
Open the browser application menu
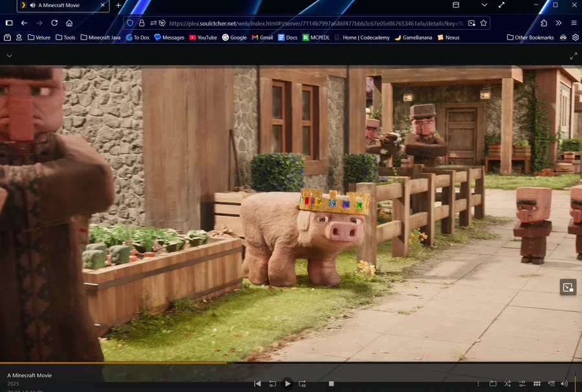(574, 23)
